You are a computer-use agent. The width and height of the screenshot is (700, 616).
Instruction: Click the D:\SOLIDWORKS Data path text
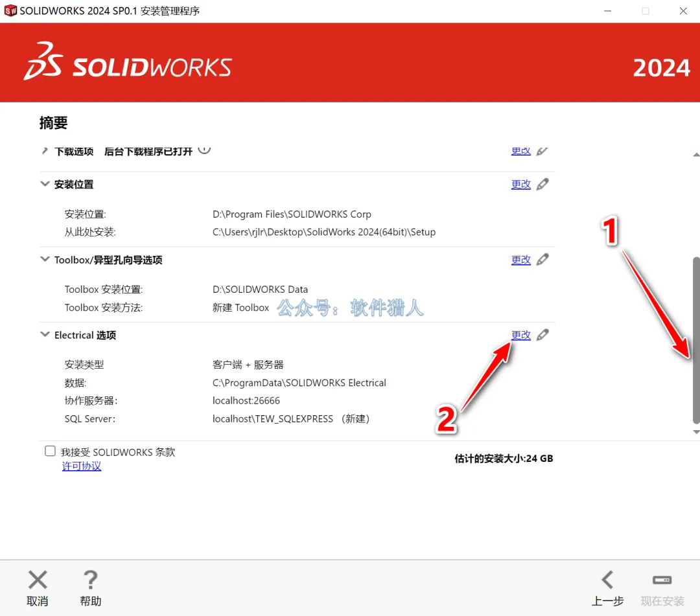[x=261, y=290]
